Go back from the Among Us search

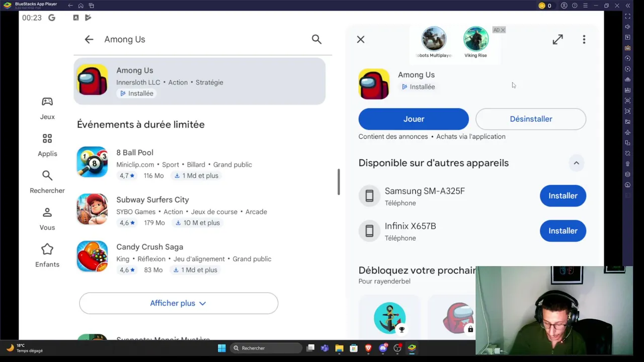click(x=89, y=39)
